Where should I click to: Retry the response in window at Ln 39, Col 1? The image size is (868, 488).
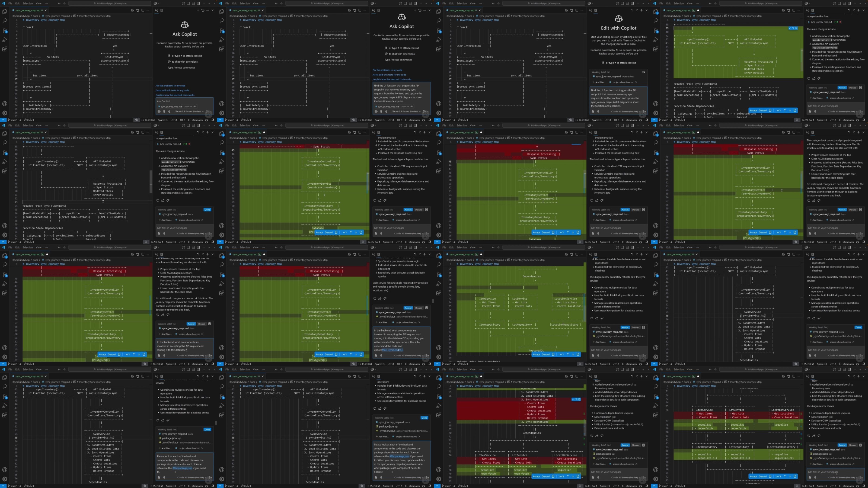pos(809,78)
